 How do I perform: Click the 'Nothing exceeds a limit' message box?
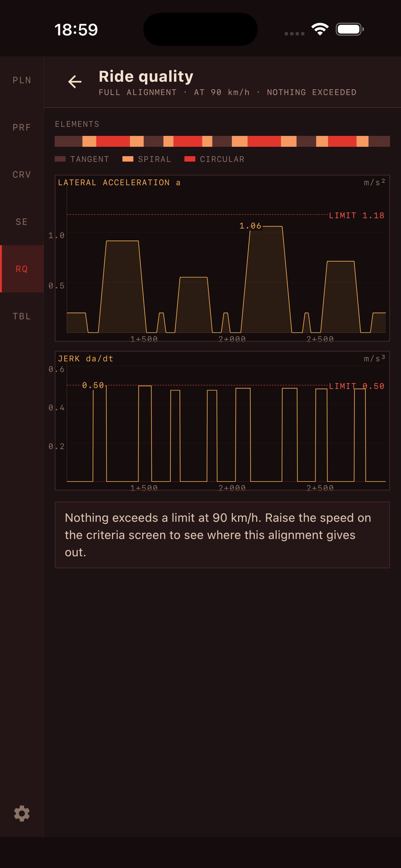click(222, 535)
